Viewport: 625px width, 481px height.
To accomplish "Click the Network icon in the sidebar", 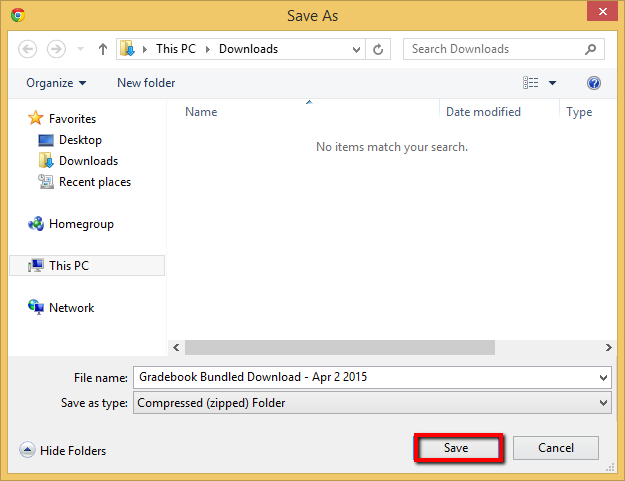I will pyautogui.click(x=36, y=307).
